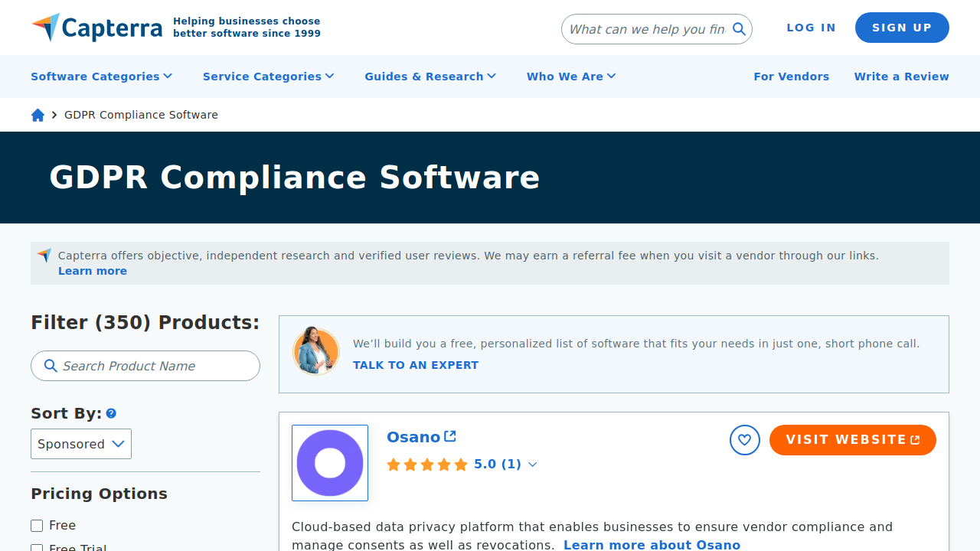Click the SIGN UP button

902,28
